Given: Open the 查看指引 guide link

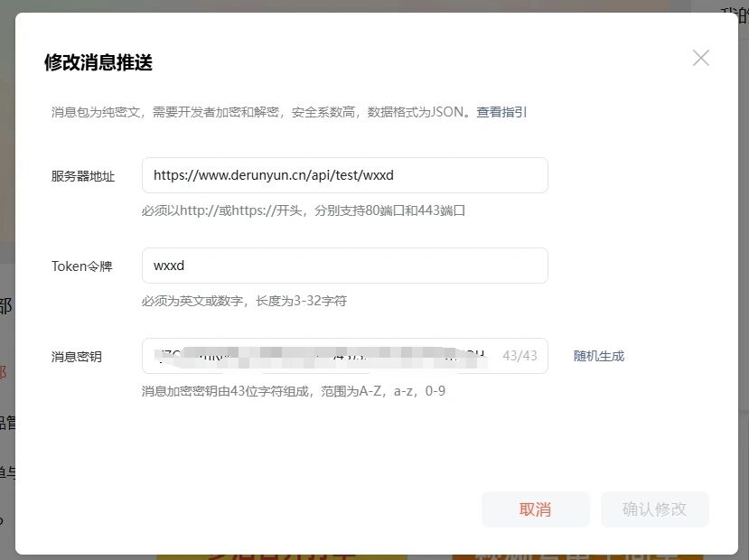Looking at the screenshot, I should pos(501,112).
